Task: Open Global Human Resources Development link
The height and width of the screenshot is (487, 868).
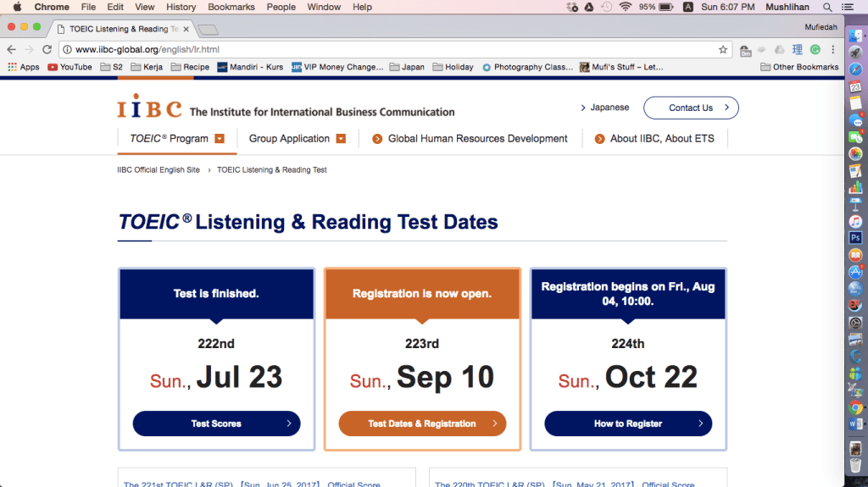Action: 470,138
